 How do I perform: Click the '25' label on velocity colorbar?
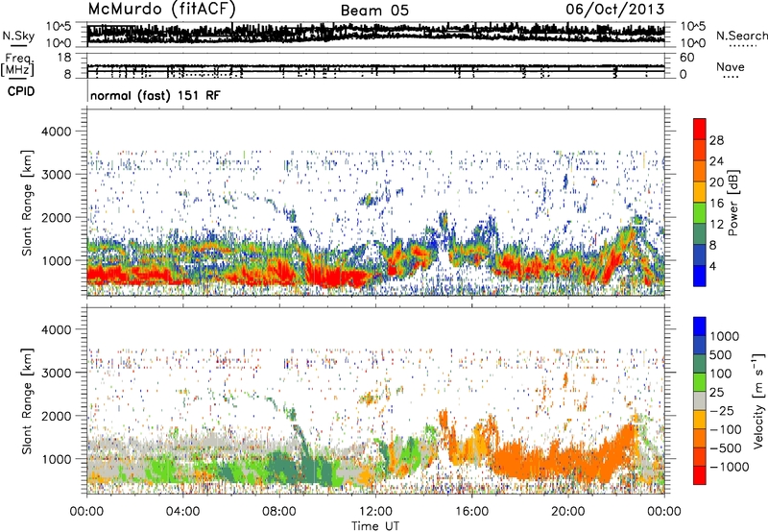point(716,393)
